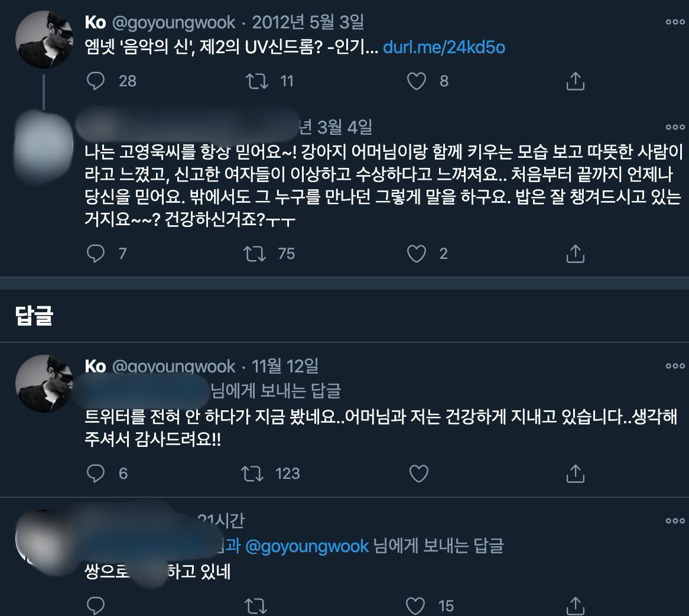Retweet the tweet with 11 retweets
Image resolution: width=689 pixels, height=616 pixels.
256,81
